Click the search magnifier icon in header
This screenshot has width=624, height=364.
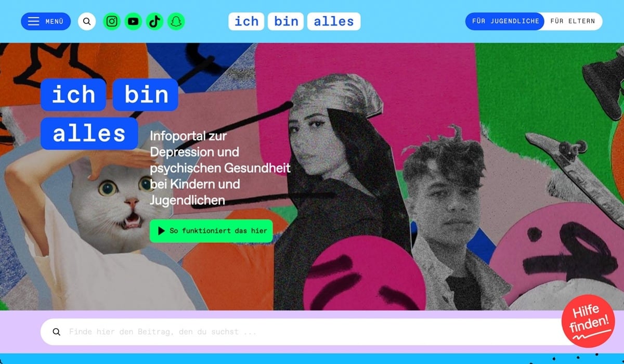(x=87, y=21)
